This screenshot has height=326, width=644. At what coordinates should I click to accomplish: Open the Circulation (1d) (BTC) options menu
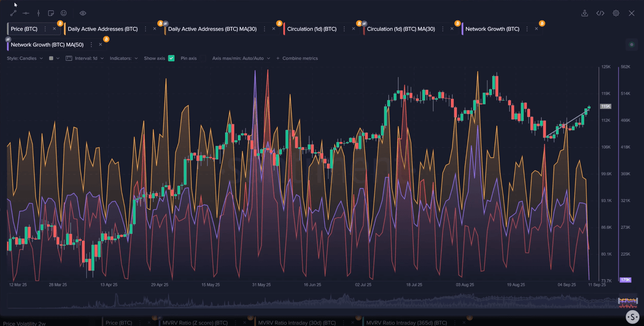(x=344, y=29)
